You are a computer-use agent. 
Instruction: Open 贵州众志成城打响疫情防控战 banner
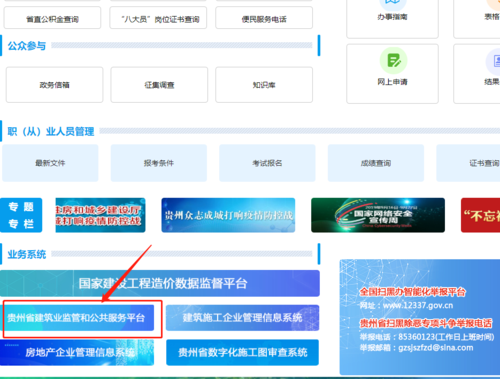(228, 215)
